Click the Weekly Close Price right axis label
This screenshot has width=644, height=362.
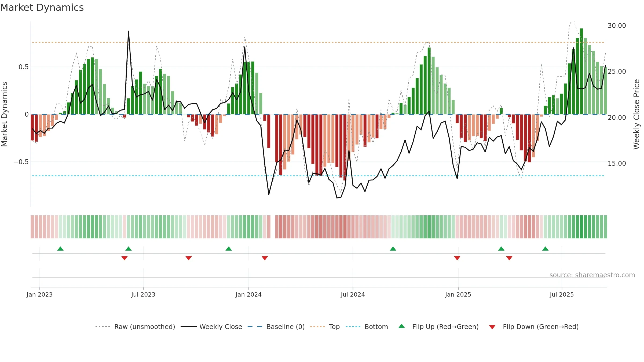point(636,114)
